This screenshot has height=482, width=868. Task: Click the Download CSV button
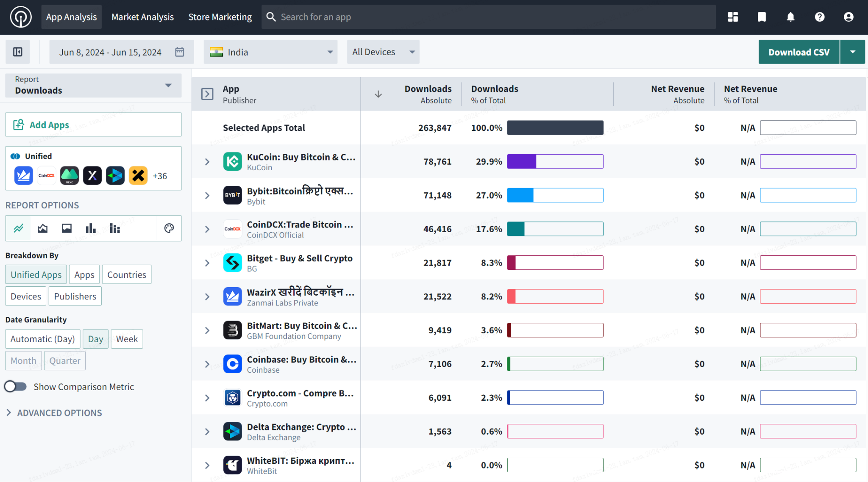(798, 52)
